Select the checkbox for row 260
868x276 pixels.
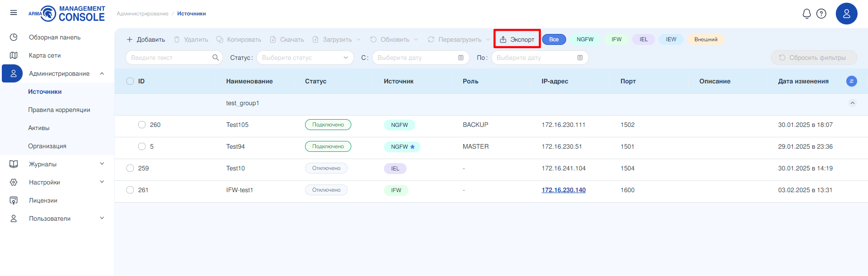(x=142, y=125)
